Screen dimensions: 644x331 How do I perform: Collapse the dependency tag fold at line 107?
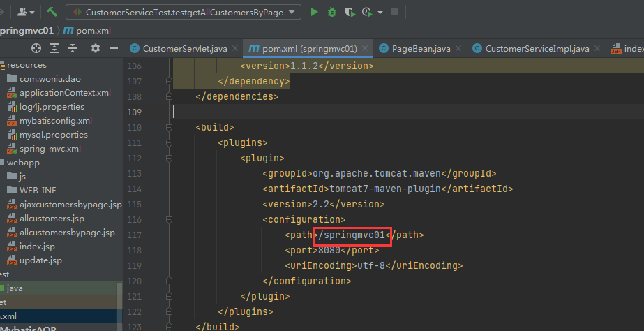(x=169, y=82)
